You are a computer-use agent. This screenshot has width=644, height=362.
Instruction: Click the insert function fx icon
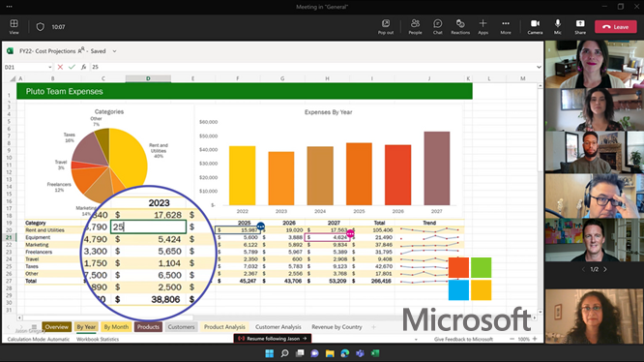pos(83,67)
